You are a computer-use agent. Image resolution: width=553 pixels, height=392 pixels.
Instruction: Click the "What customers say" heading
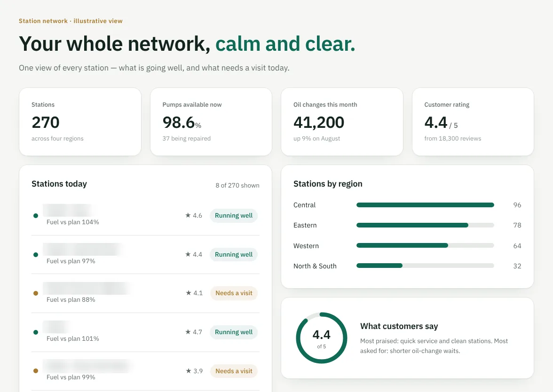pos(399,326)
